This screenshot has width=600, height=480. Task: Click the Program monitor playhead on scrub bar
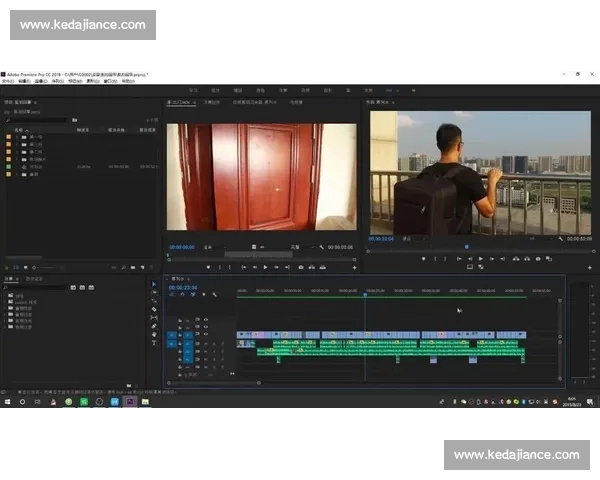[x=465, y=246]
